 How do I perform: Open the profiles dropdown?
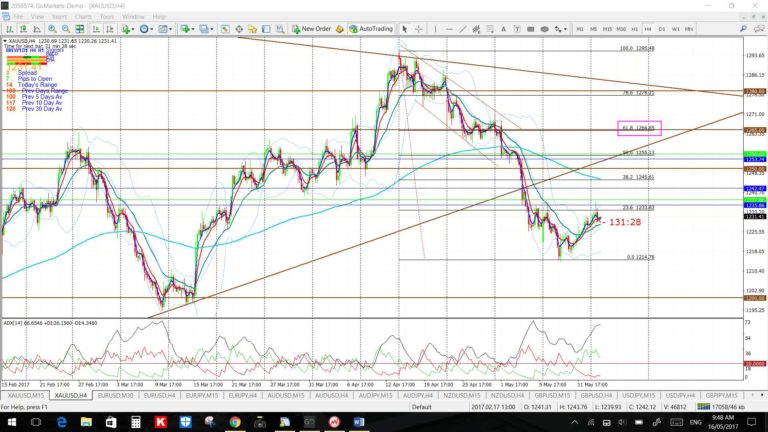point(206,29)
